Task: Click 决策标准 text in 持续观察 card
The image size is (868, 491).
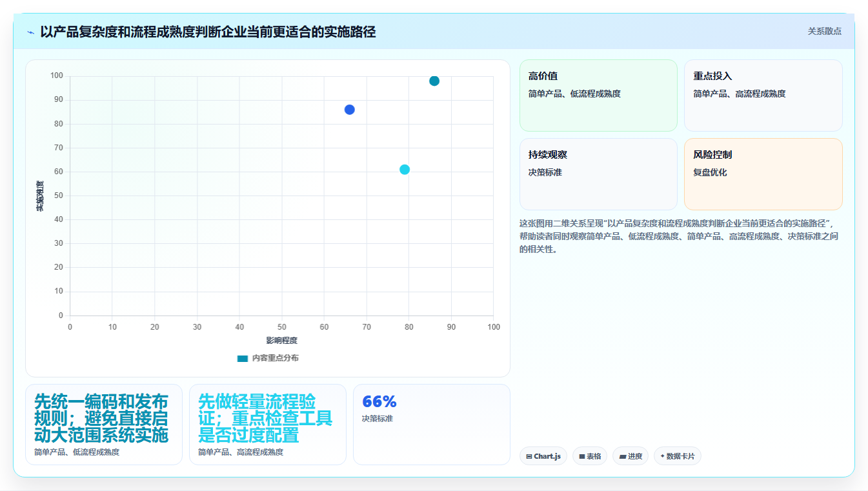Action: [x=545, y=172]
